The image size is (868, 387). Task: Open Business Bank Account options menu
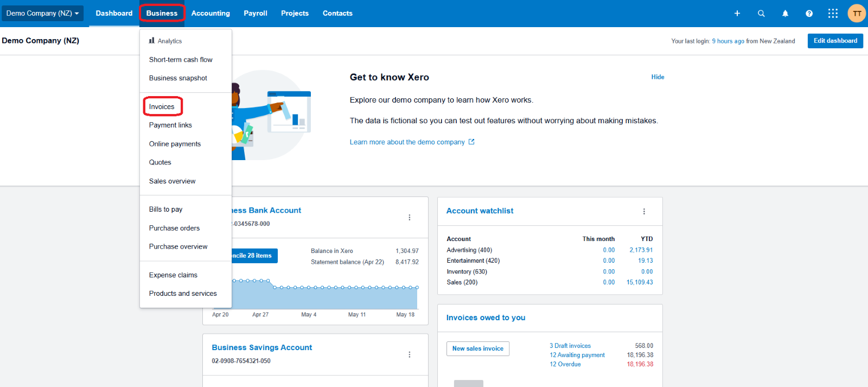tap(410, 218)
